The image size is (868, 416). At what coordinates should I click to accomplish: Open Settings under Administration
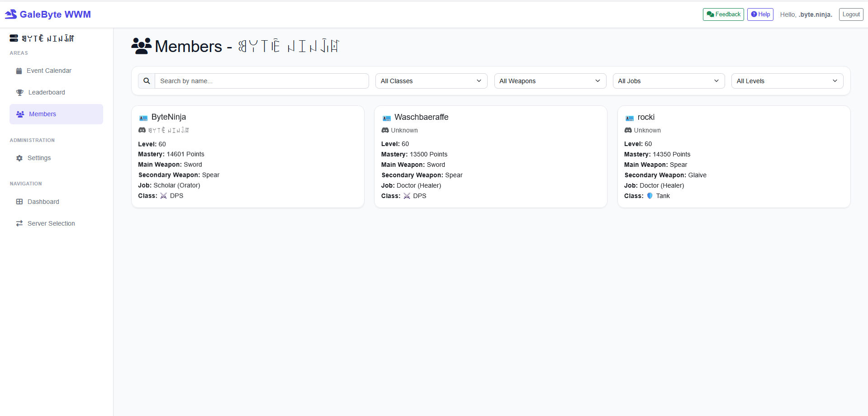pos(39,158)
